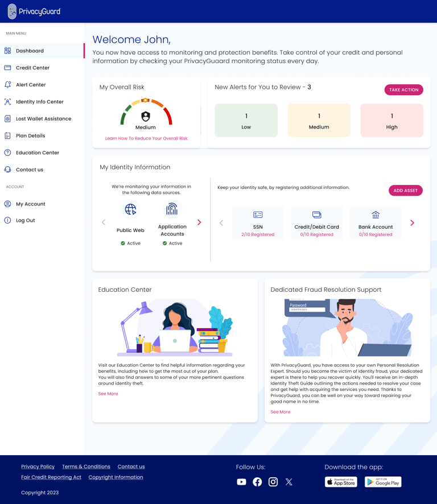This screenshot has width=437, height=504.
Task: Open Alert Center menu item
Action: (x=42, y=85)
